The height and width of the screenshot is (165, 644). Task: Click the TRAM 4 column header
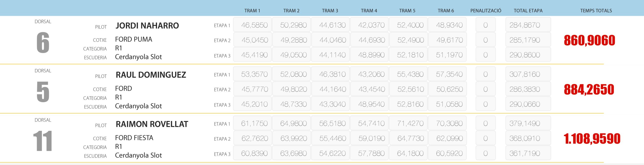(x=369, y=11)
